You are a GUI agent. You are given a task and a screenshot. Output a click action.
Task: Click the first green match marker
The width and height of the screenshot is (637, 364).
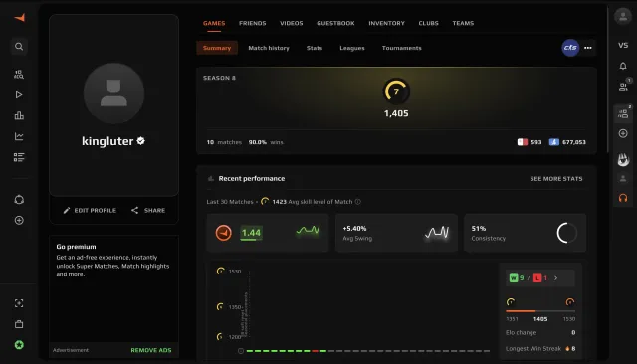point(250,351)
